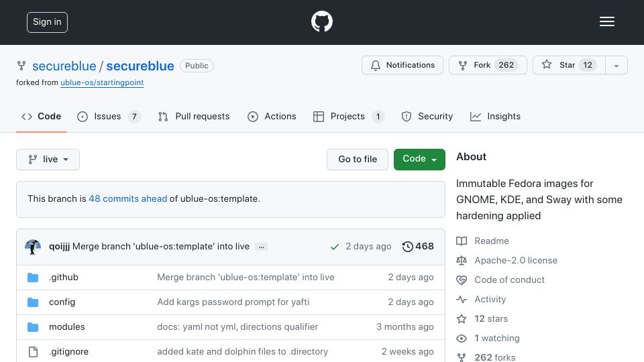Open the 1 watching link
This screenshot has height=362, width=644.
(497, 338)
